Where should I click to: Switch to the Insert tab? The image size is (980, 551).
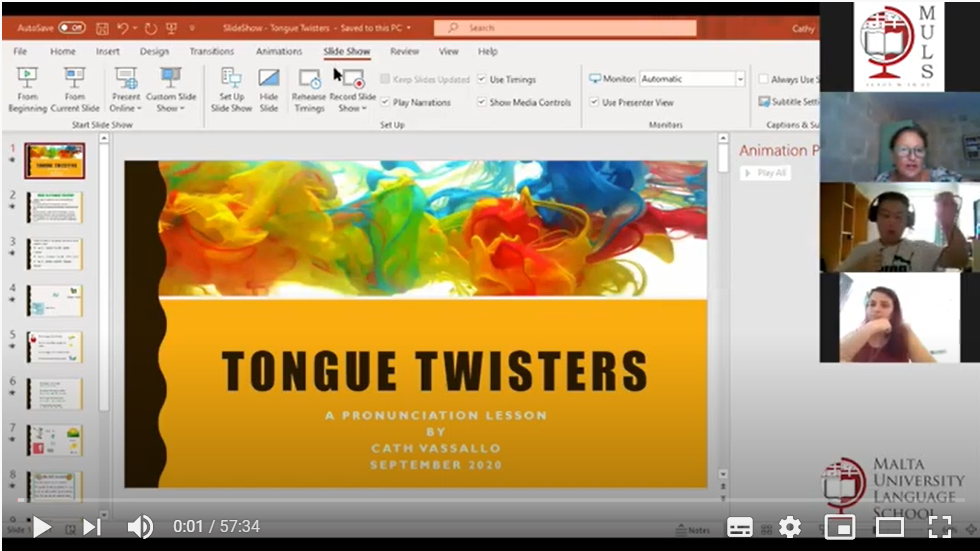click(x=108, y=51)
